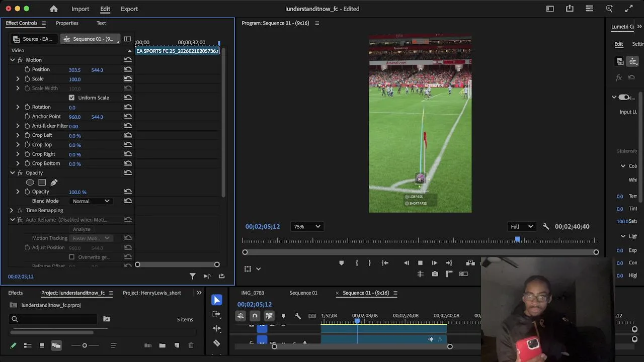
Task: Open Program monitor settings wrench
Action: [x=546, y=227]
